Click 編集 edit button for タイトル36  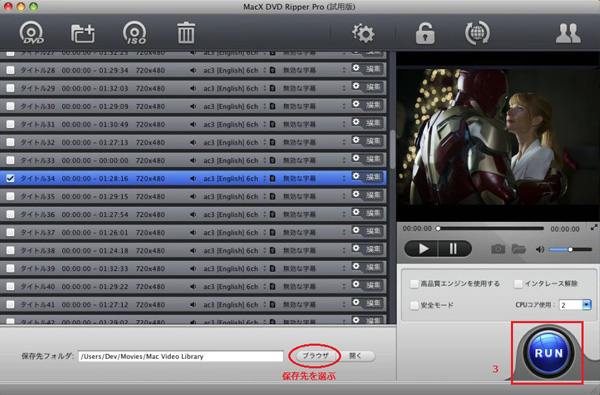pyautogui.click(x=373, y=213)
